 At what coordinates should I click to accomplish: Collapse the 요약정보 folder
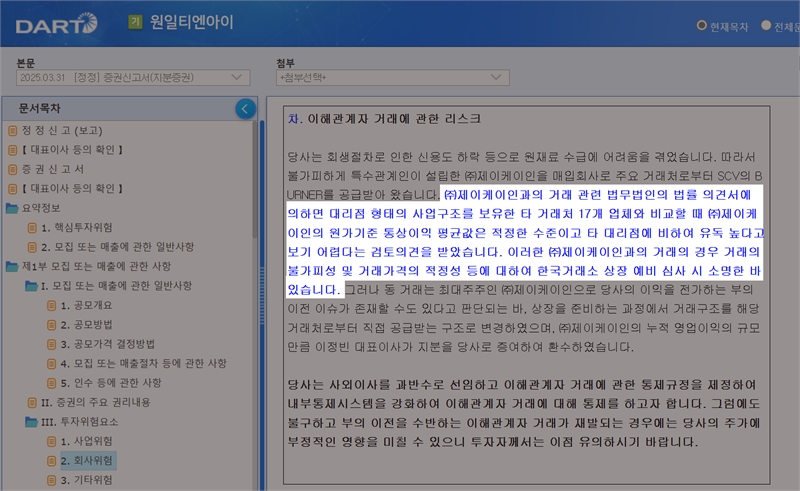coord(12,208)
